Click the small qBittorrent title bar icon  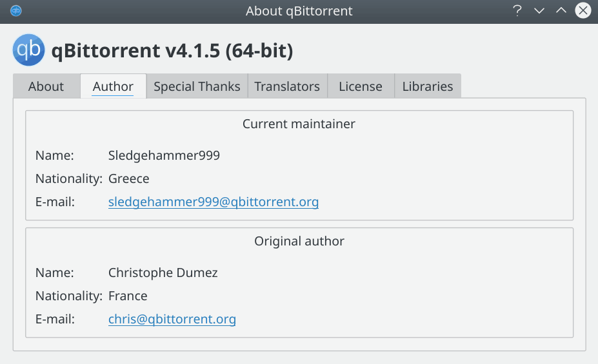coord(15,11)
